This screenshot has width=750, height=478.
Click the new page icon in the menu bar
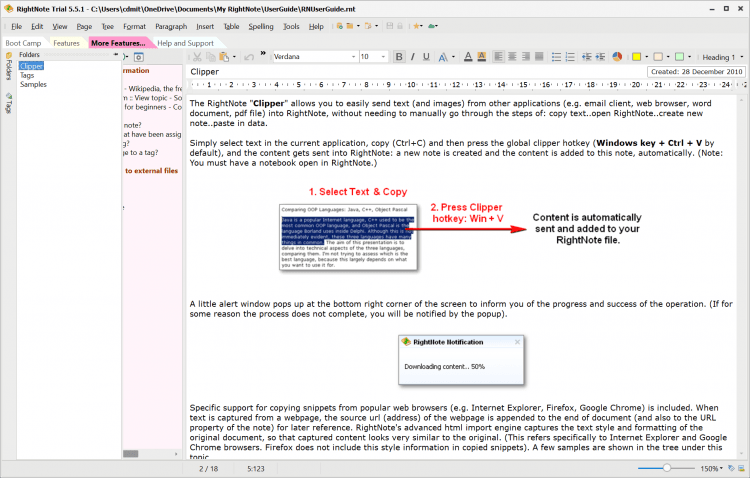(x=368, y=26)
